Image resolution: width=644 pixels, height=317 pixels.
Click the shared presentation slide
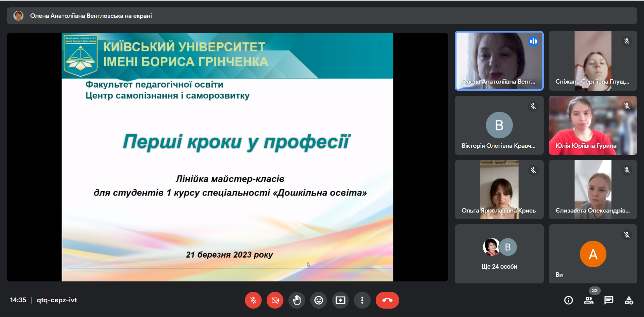[227, 157]
